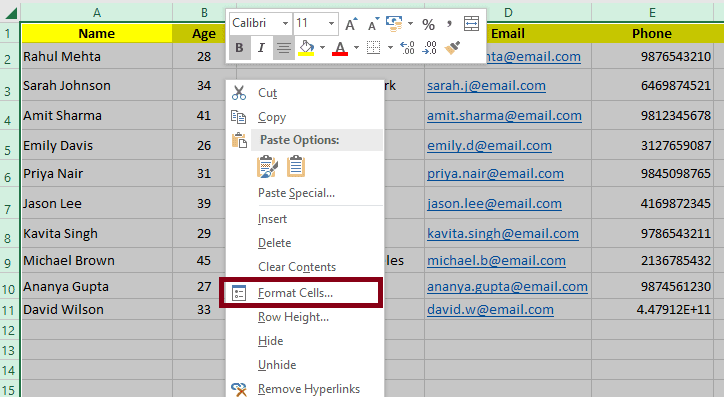Open jason.lee@email.com hyperlink
The width and height of the screenshot is (724, 397).
[494, 204]
